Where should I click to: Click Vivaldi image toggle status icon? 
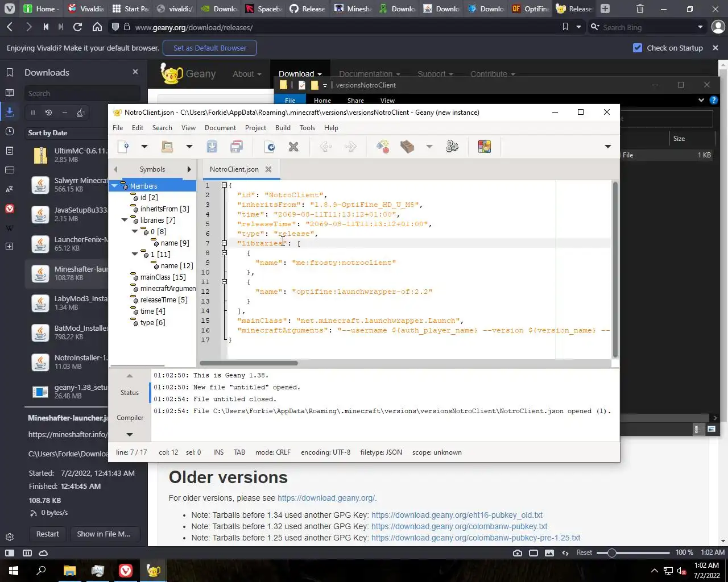click(x=549, y=553)
